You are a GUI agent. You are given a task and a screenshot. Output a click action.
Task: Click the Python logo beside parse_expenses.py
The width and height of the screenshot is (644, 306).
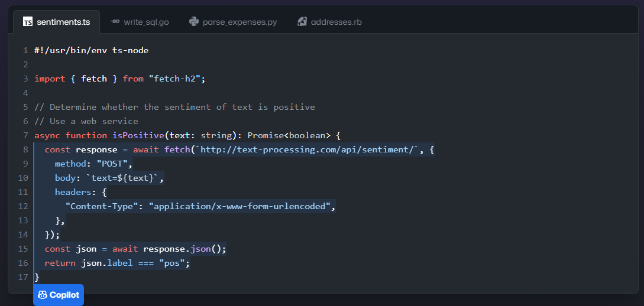click(194, 22)
